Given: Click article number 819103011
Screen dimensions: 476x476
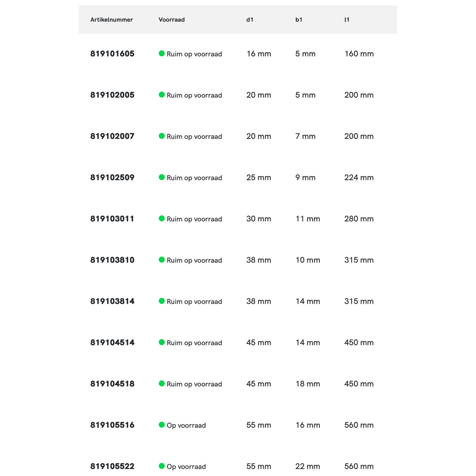Looking at the screenshot, I should pos(112,219).
